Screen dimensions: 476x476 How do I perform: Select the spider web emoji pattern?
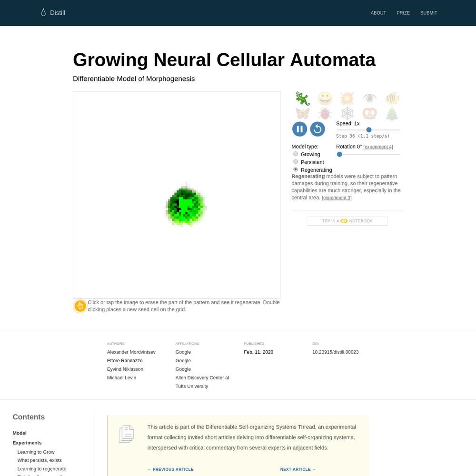[347, 114]
